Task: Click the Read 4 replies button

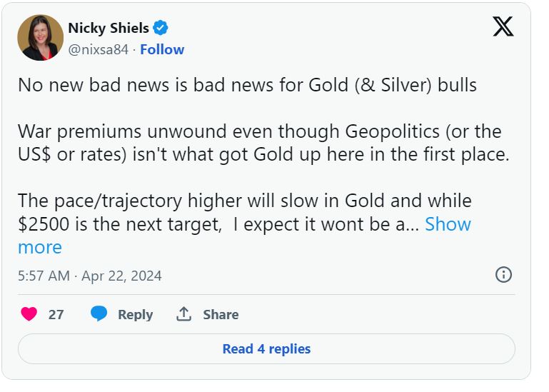Action: tap(266, 349)
